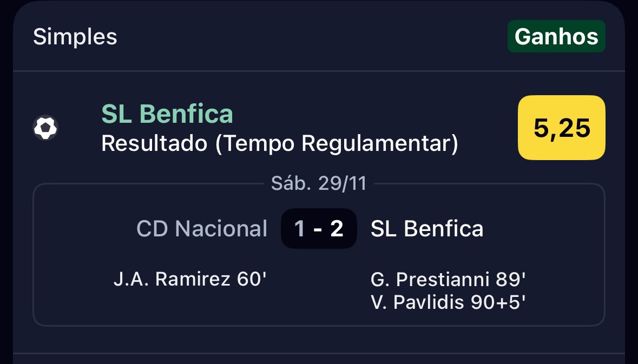Select the 5,25 odds box

point(562,128)
